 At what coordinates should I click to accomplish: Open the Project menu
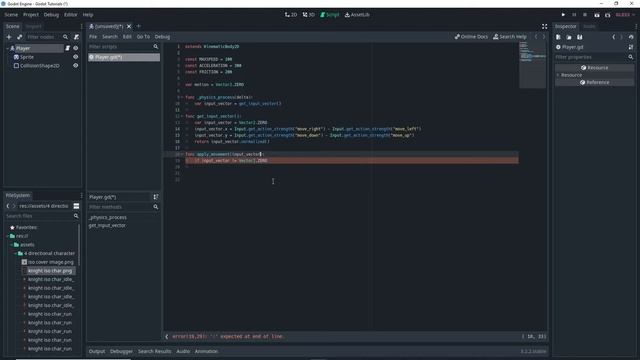tap(31, 15)
